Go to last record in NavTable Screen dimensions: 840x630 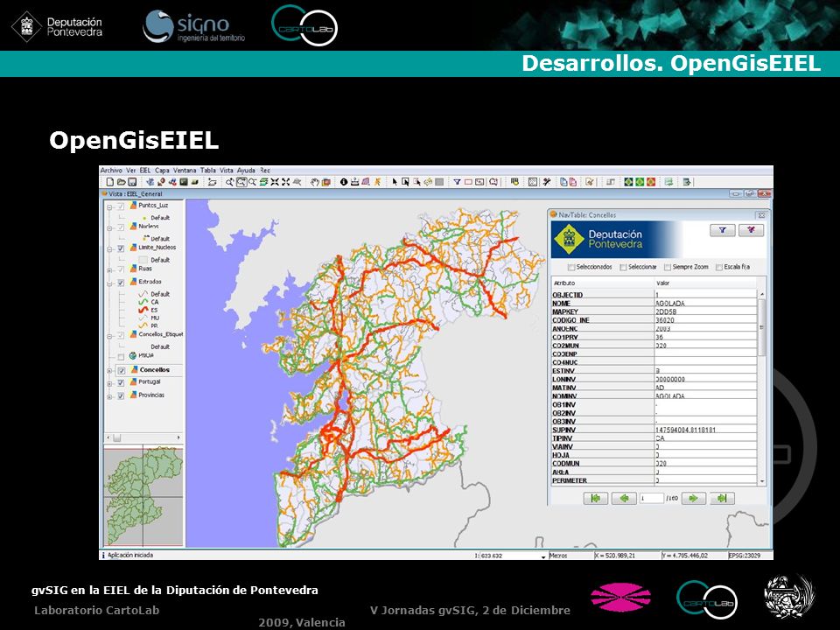(722, 498)
